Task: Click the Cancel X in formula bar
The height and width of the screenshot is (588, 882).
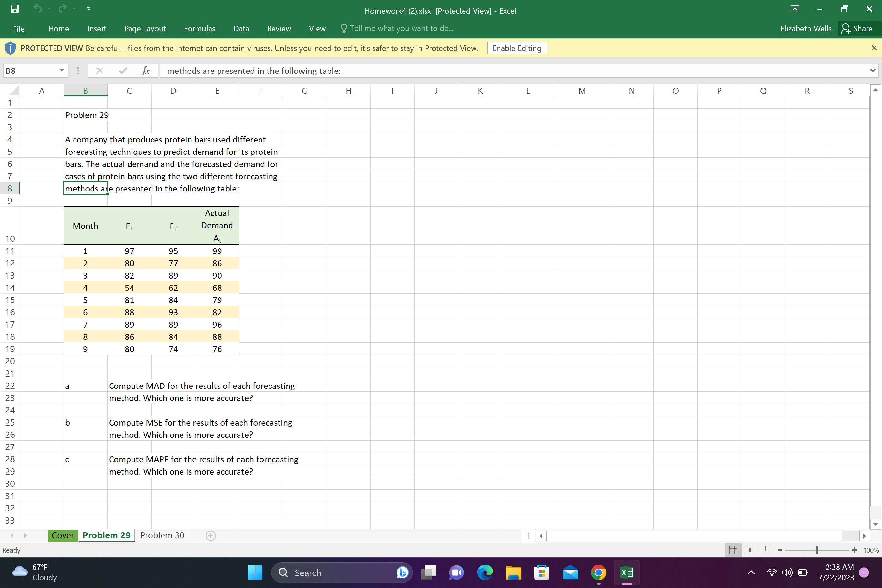Action: pyautogui.click(x=99, y=71)
